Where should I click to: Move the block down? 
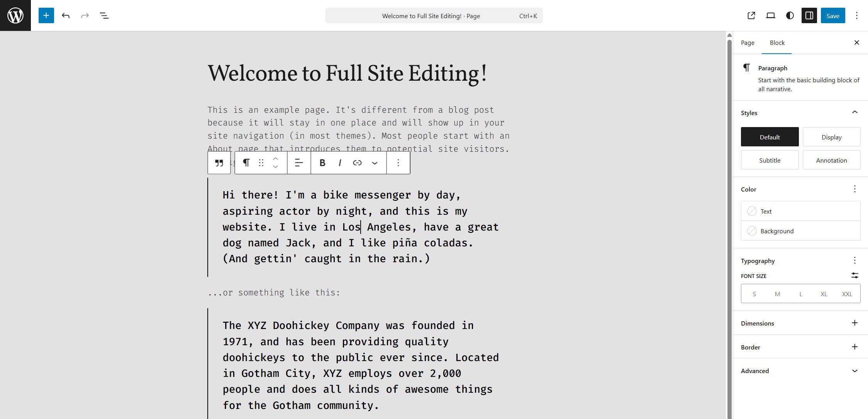[275, 167]
